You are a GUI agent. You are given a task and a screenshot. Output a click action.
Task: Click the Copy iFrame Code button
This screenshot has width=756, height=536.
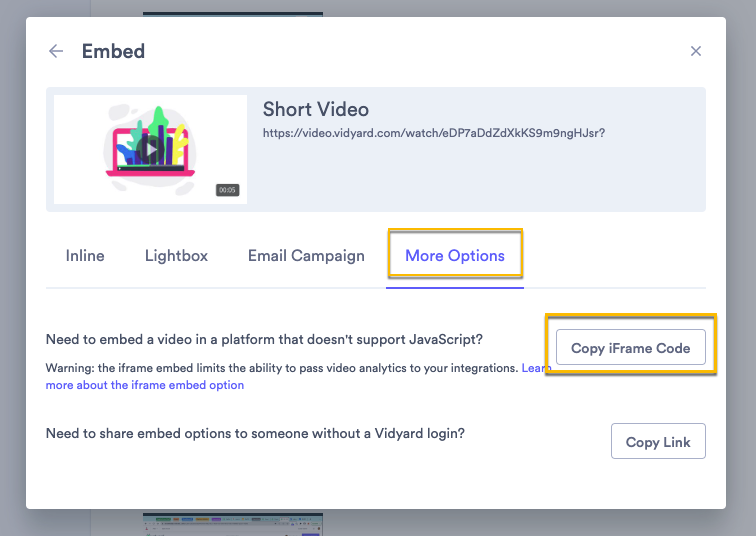(631, 348)
